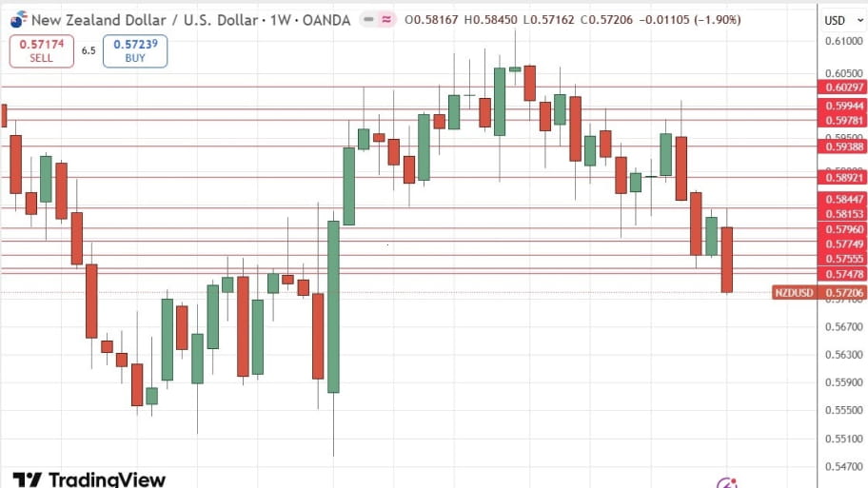Click the New Zealand Dollar / U.S. Dollar title

[x=147, y=20]
